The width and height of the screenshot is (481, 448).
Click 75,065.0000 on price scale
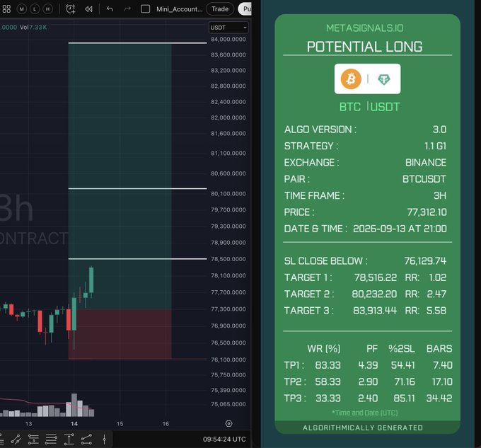[x=228, y=404]
